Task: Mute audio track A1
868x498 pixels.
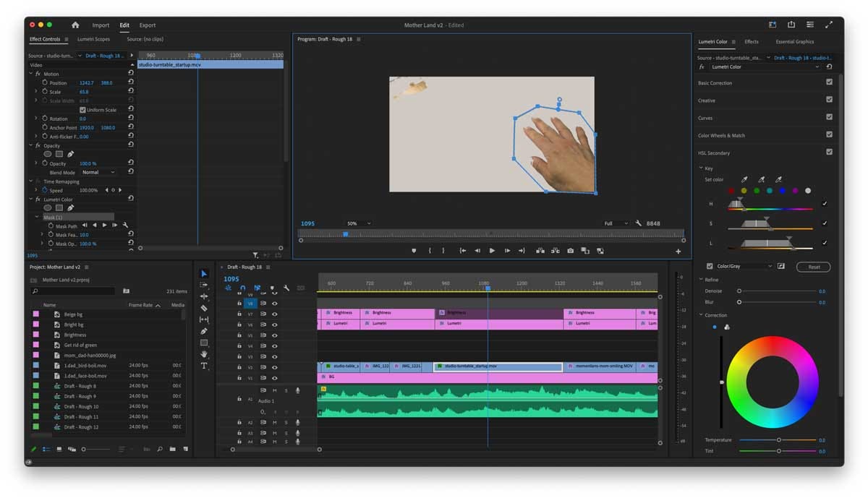Action: click(x=275, y=390)
